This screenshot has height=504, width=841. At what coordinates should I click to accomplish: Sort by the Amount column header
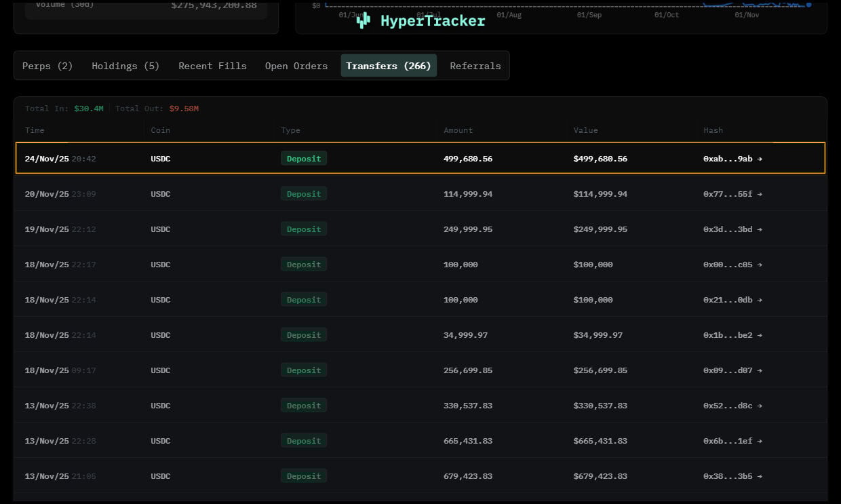(458, 130)
